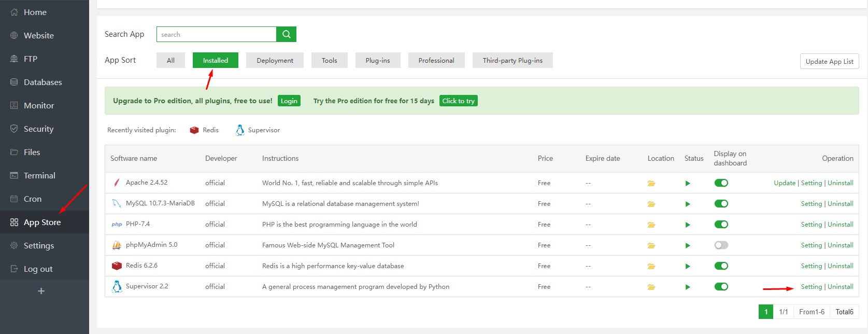The height and width of the screenshot is (334, 868).
Task: Open the MySQL location folder icon
Action: [651, 204]
